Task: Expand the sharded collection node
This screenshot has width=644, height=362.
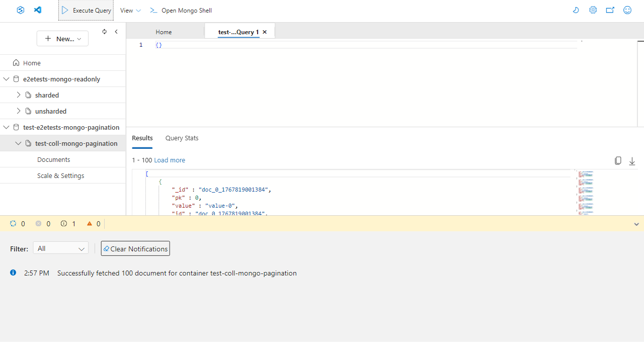Action: tap(19, 95)
